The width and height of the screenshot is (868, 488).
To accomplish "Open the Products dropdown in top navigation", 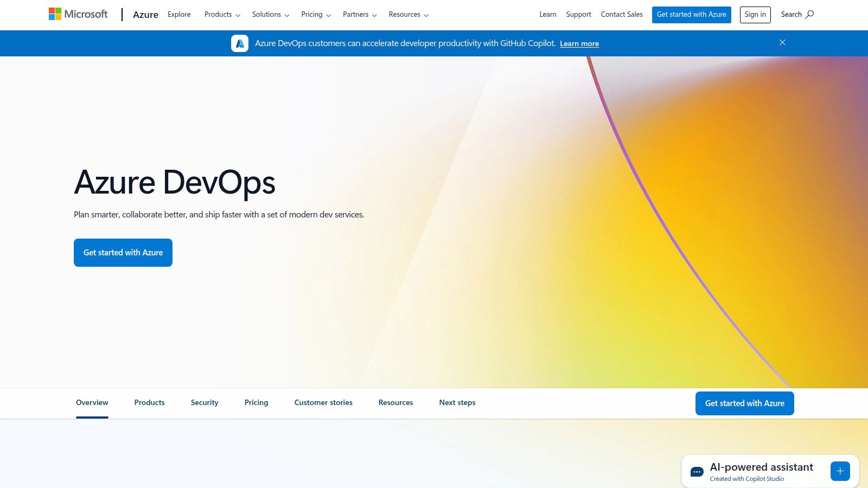I will pyautogui.click(x=222, y=15).
